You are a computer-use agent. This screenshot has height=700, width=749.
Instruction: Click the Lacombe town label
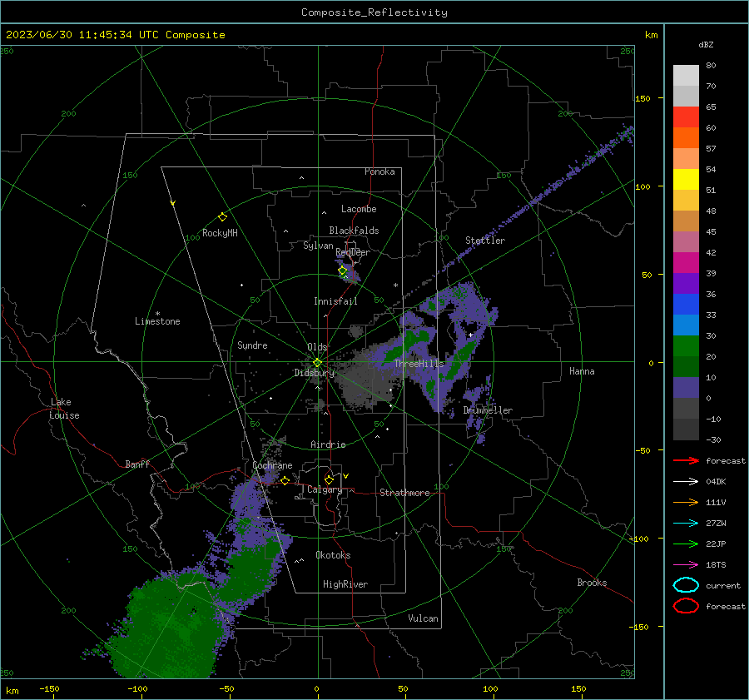coord(359,209)
